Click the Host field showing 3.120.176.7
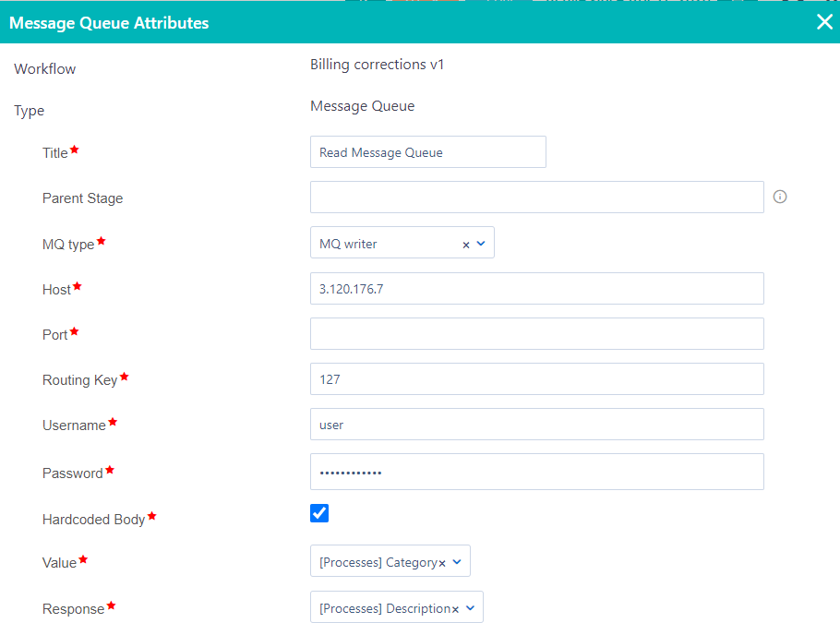 (536, 288)
